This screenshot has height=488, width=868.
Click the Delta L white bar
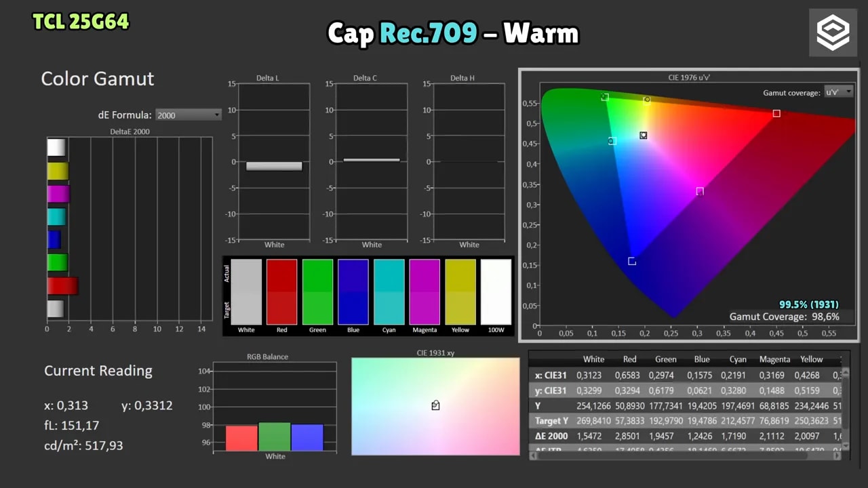[274, 166]
